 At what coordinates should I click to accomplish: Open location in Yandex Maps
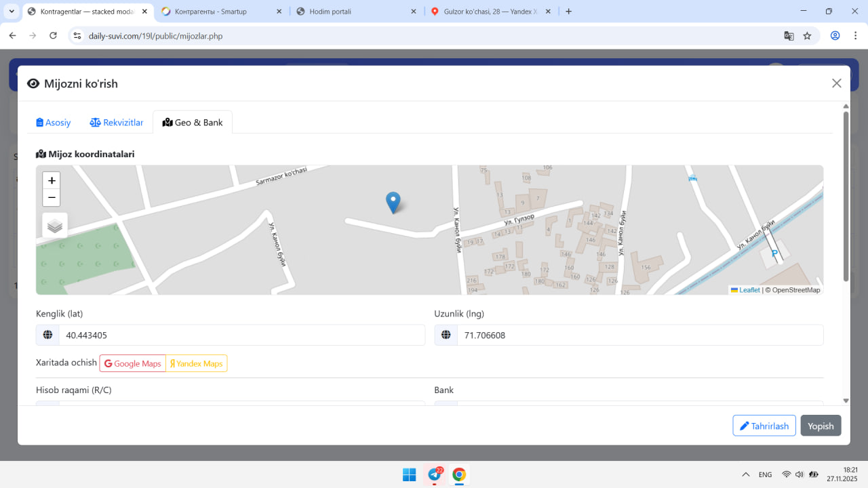point(197,364)
